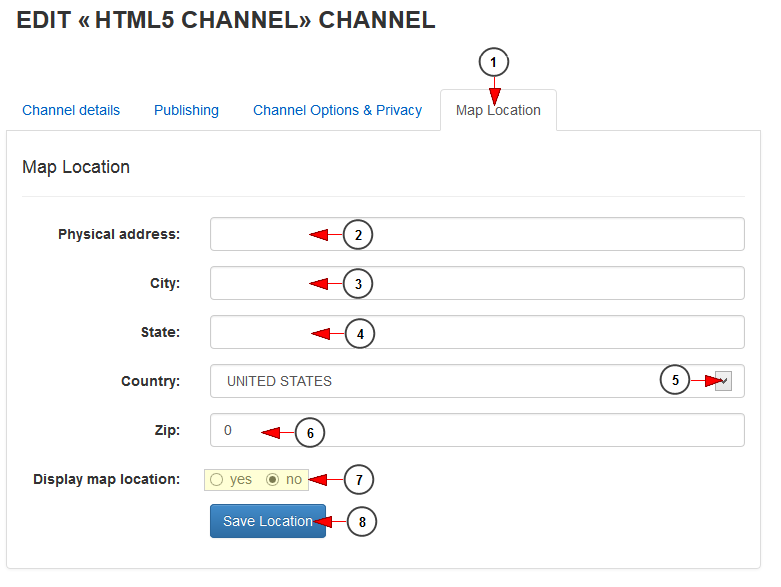Open the Publishing tab
The image size is (781, 587).
click(186, 110)
